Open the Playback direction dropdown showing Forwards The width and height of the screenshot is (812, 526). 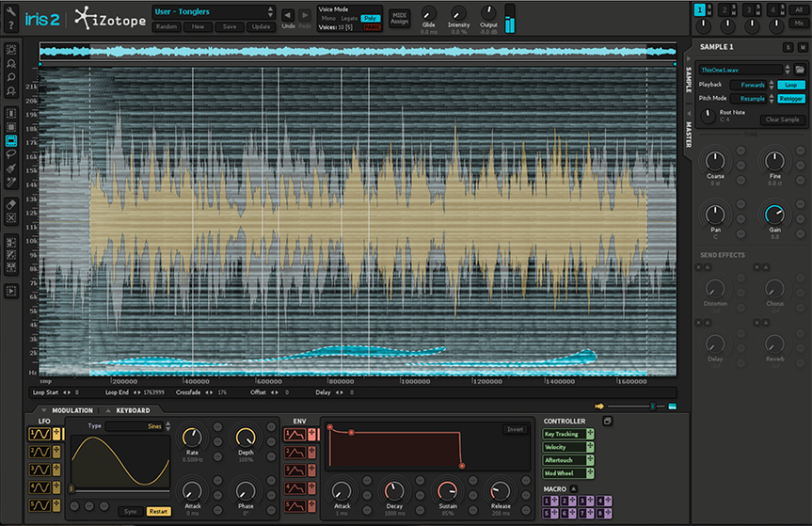coord(752,85)
